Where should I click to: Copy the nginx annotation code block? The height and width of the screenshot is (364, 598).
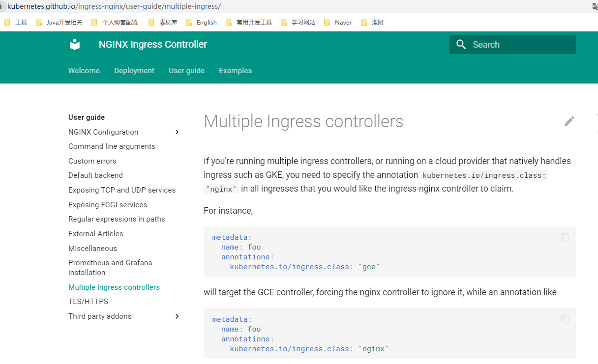coord(564,319)
